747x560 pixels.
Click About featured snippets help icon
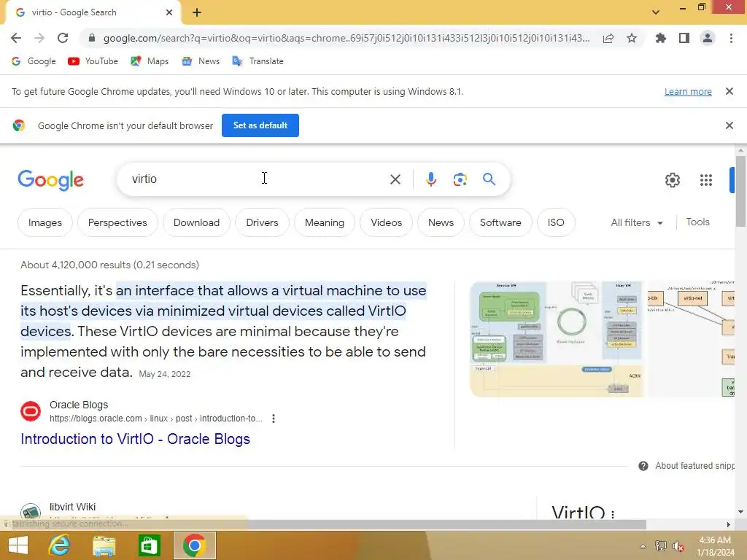(643, 466)
